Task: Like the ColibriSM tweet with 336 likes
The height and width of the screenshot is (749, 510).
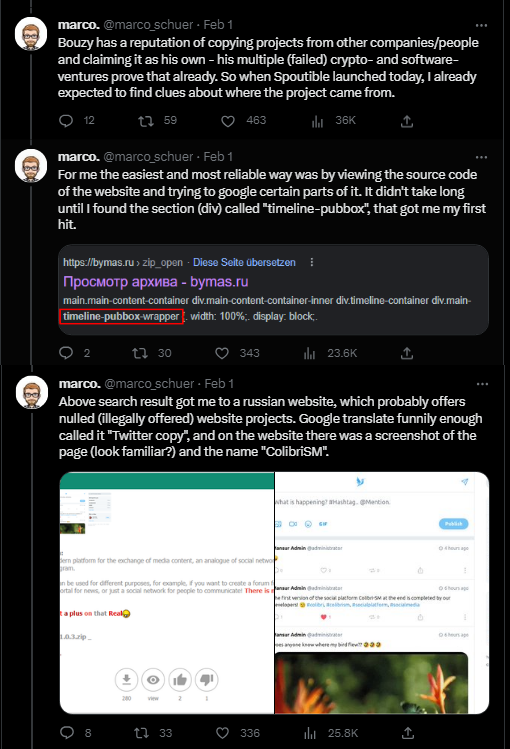Action: (223, 733)
